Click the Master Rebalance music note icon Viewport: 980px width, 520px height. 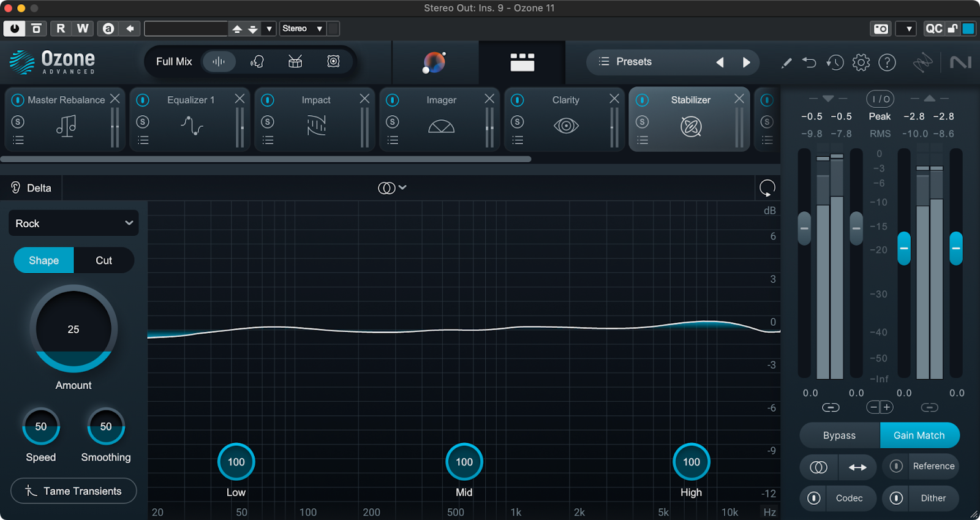66,126
